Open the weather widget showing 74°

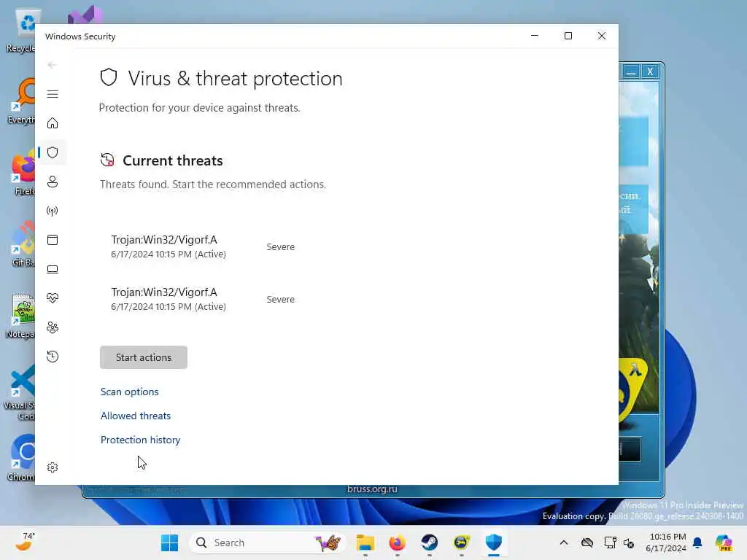(x=24, y=542)
